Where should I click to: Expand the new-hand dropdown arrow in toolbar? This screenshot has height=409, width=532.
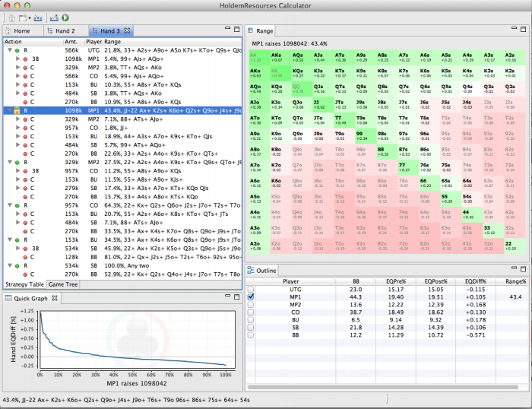coord(29,17)
